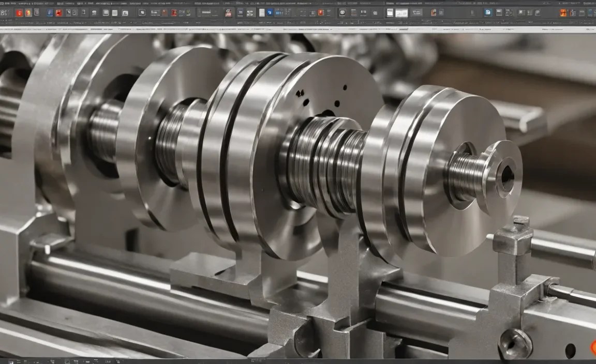The image size is (596, 364).
Task: Select the red material tool icon
Action: tap(19, 13)
